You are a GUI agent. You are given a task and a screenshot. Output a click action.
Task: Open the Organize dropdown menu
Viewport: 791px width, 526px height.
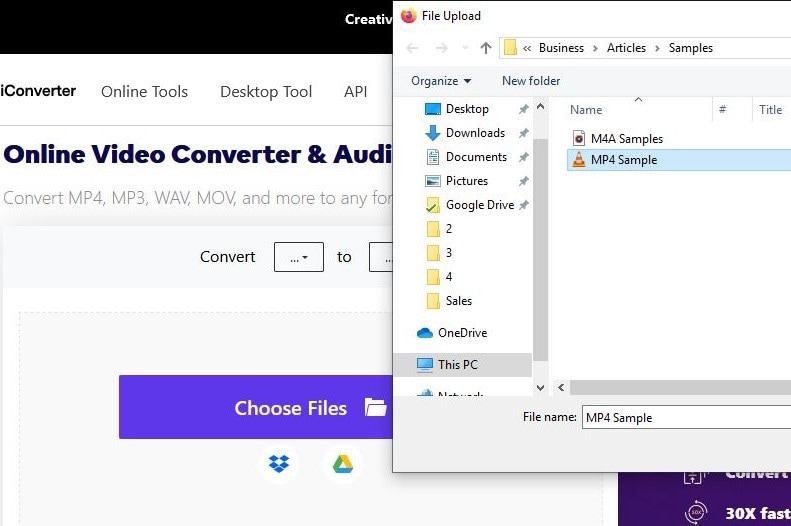coord(441,81)
